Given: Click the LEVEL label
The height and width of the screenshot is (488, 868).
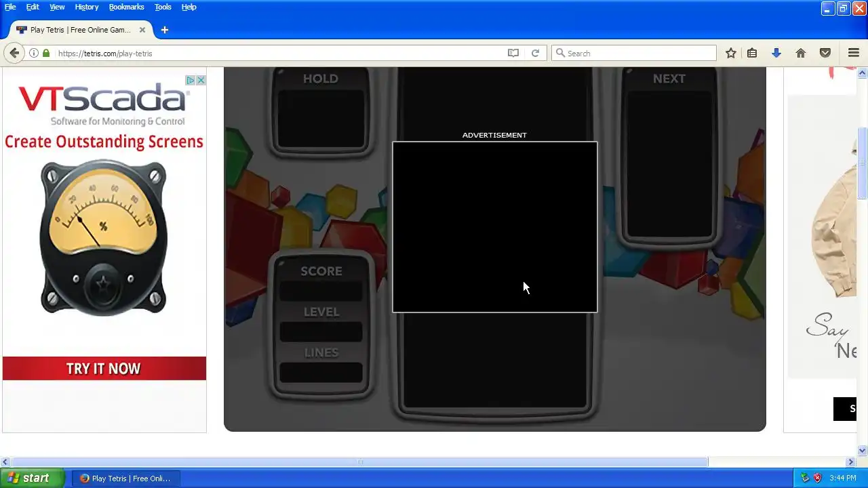Looking at the screenshot, I should 321,312.
